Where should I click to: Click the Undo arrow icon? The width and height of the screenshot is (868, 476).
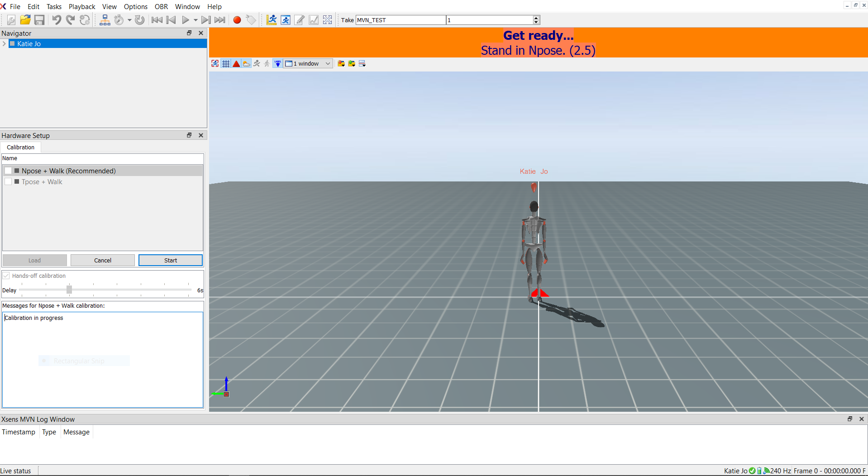point(56,20)
